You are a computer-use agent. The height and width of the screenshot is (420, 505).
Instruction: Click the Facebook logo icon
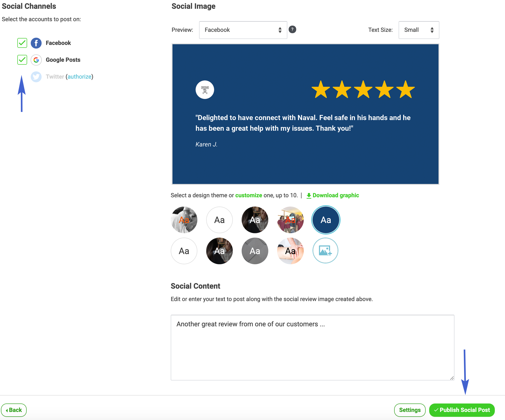(36, 43)
